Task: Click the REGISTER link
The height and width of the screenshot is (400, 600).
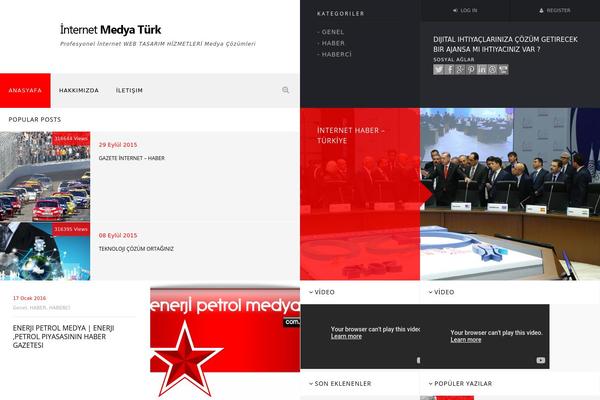Action: pos(555,10)
